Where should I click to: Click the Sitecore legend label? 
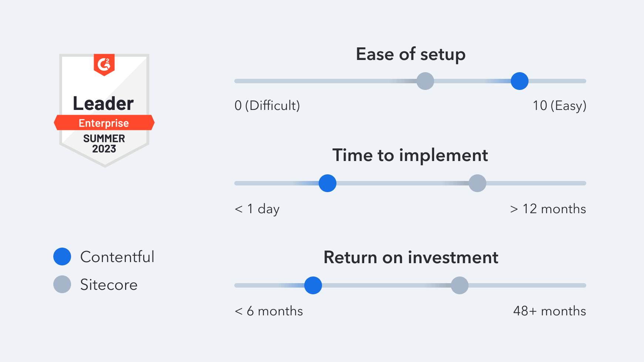pos(109,285)
